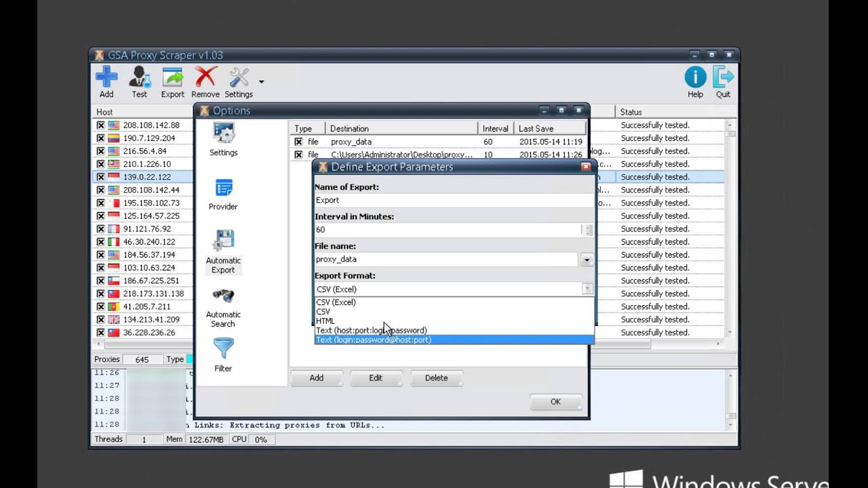Toggle the Desktop proxy file export checkbox

click(298, 155)
